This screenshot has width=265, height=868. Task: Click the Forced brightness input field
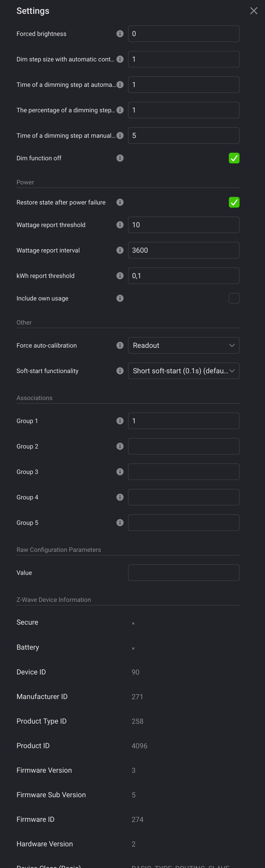184,34
